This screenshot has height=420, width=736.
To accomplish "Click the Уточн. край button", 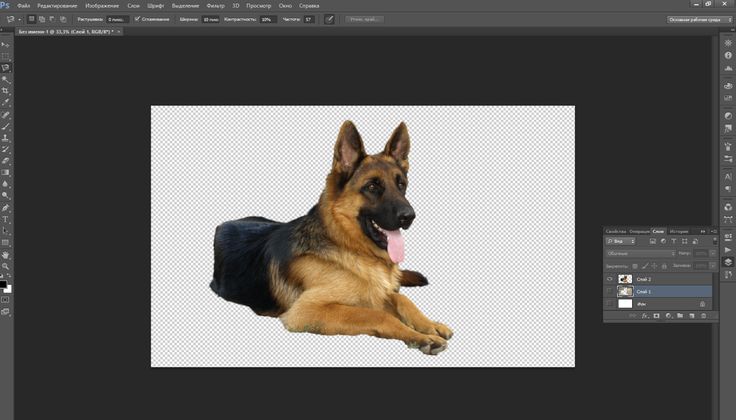I will (363, 19).
